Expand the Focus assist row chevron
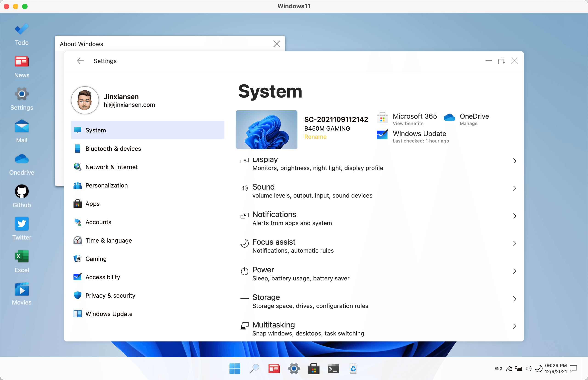Screen dimensions: 588x380 (515, 243)
